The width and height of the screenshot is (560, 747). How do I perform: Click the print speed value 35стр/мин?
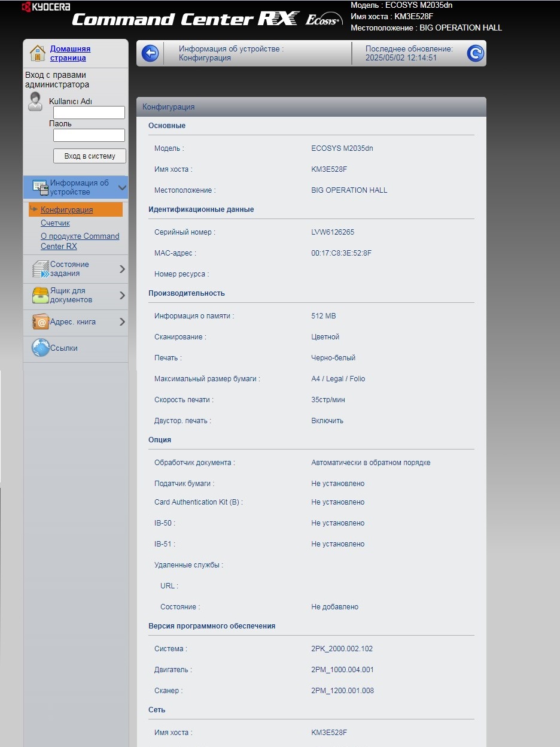(328, 399)
